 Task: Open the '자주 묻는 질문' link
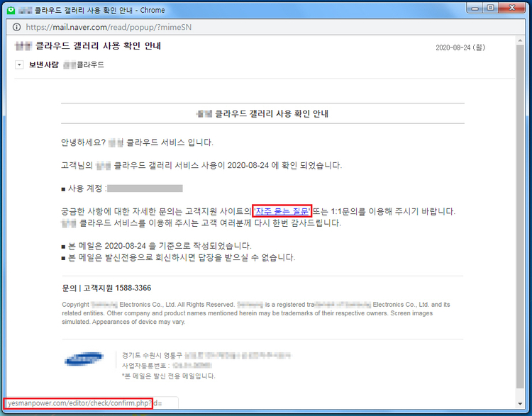[x=282, y=212]
